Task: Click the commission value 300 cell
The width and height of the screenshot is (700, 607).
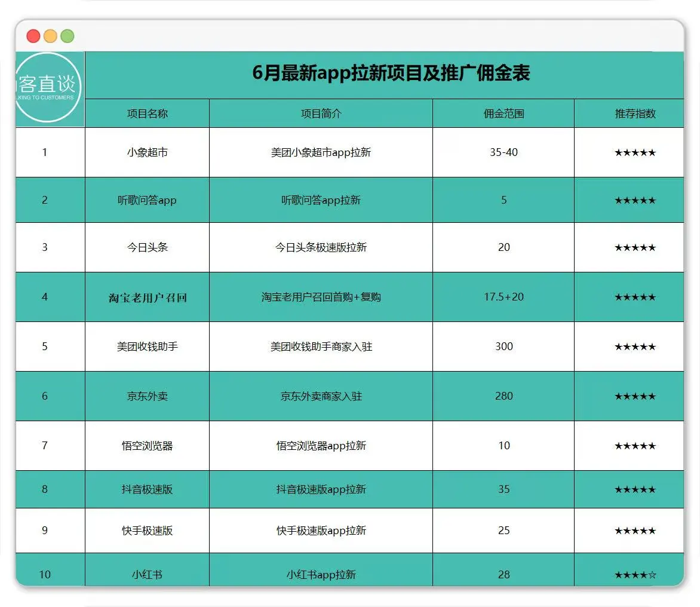Action: (503, 347)
